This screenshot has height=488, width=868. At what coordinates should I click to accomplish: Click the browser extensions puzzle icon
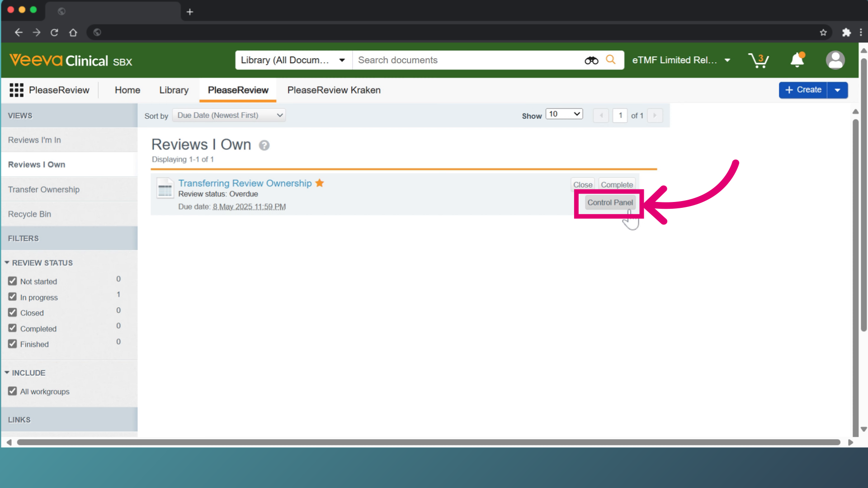tap(846, 32)
